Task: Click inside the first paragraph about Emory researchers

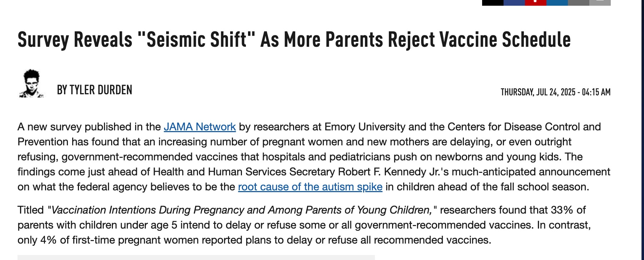Action: pyautogui.click(x=314, y=157)
